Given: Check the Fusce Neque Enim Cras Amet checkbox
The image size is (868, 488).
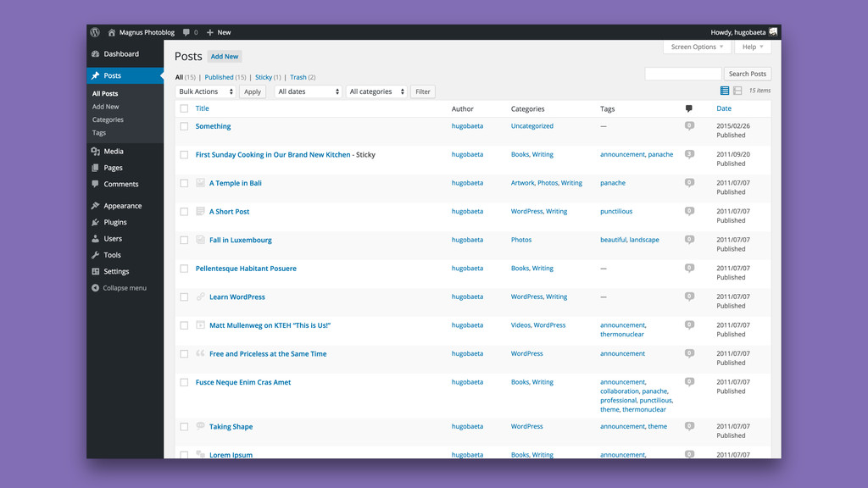Looking at the screenshot, I should (x=184, y=382).
